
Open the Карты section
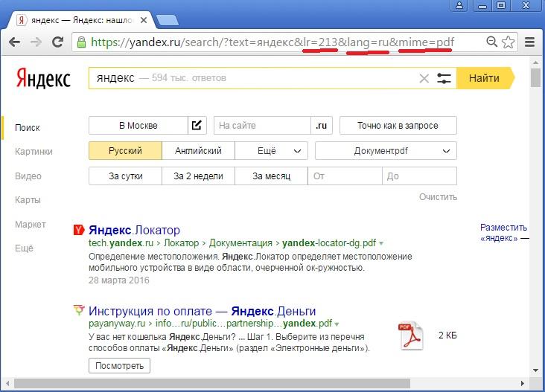click(28, 200)
